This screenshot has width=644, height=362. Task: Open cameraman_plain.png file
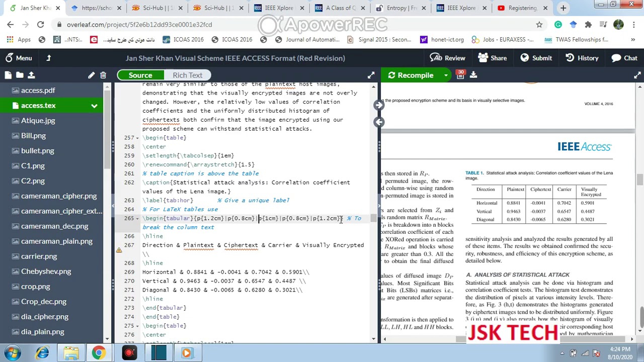coord(56,241)
